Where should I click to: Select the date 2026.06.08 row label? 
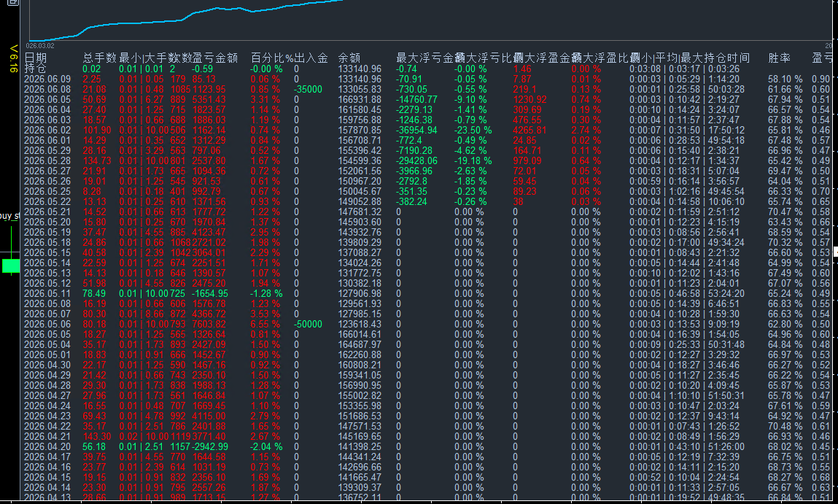tap(47, 89)
